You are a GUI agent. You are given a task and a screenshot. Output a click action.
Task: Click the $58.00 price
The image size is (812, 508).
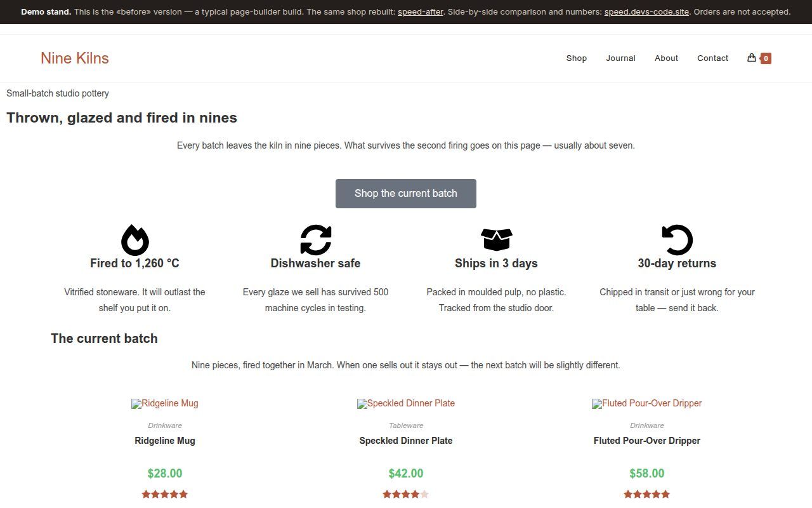point(647,473)
